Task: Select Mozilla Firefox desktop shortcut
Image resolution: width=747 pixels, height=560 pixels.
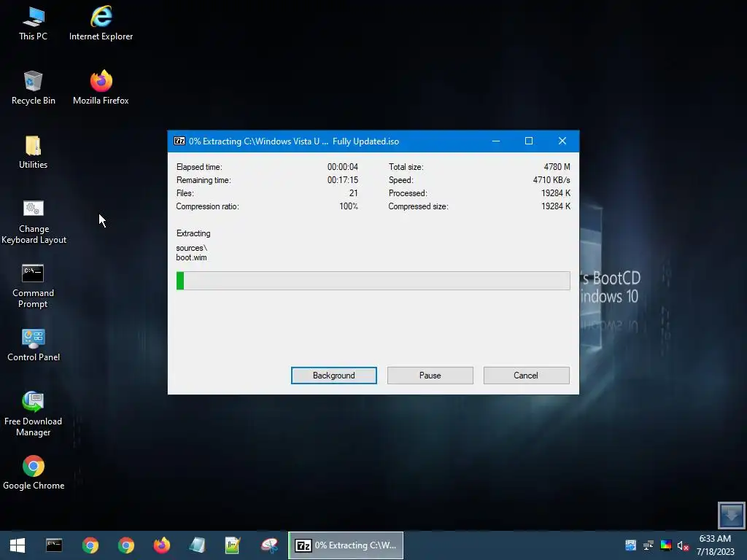Action: tap(101, 88)
